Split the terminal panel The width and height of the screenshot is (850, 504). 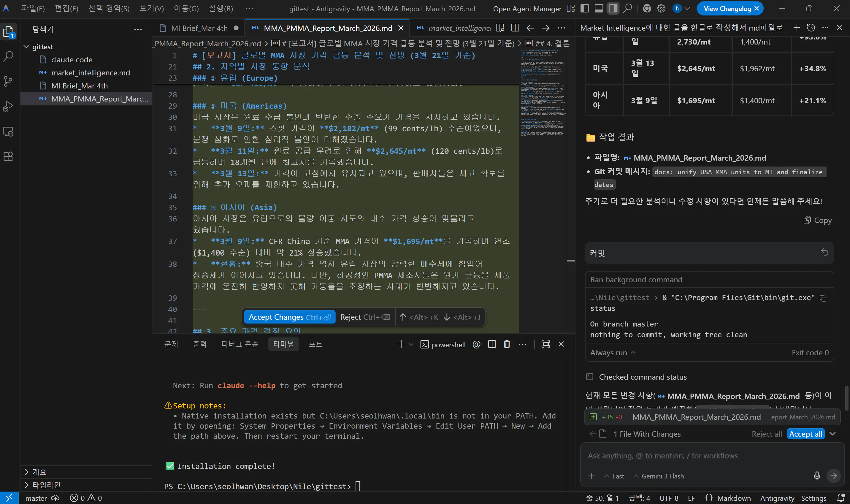point(492,344)
